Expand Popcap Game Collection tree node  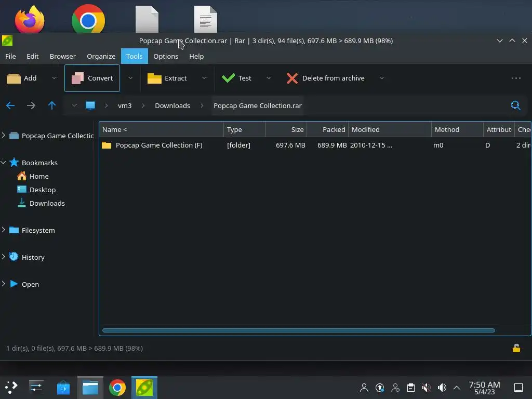coord(4,135)
